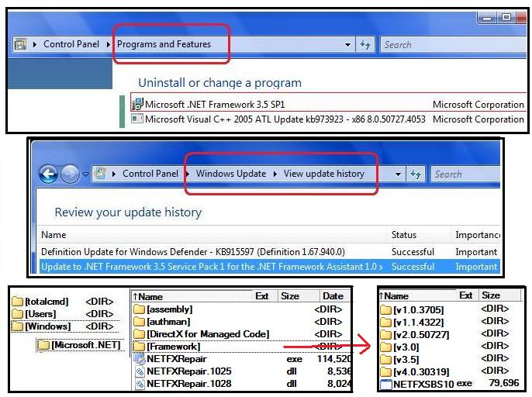Click assembly folder icon
The height and width of the screenshot is (397, 532).
point(139,309)
